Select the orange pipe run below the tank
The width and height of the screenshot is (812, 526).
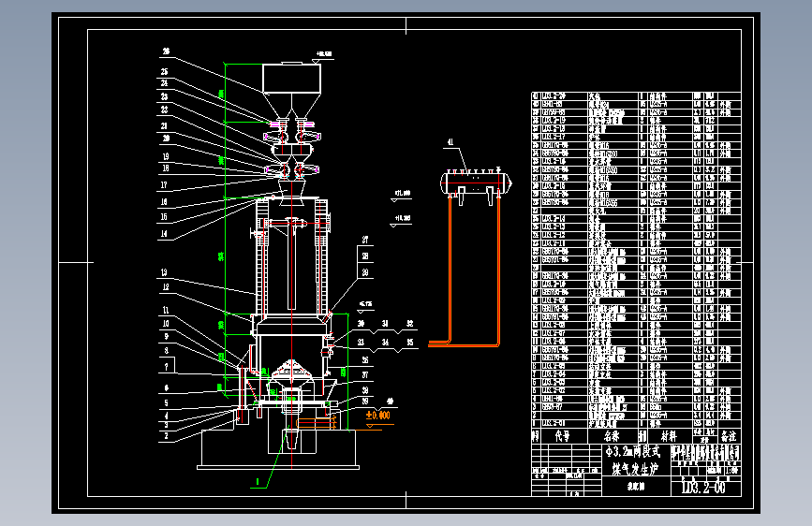click(x=464, y=270)
